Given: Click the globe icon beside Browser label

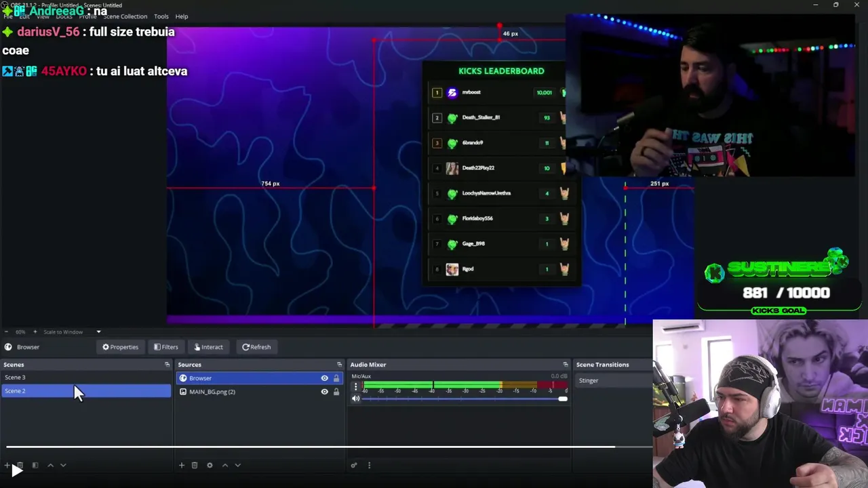Looking at the screenshot, I should 8,347.
